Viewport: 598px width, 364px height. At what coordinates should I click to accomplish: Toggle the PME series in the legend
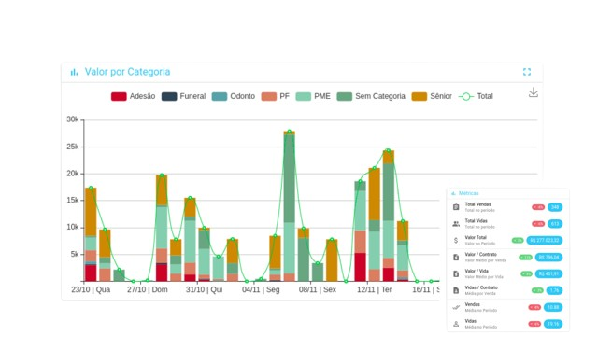click(x=313, y=96)
